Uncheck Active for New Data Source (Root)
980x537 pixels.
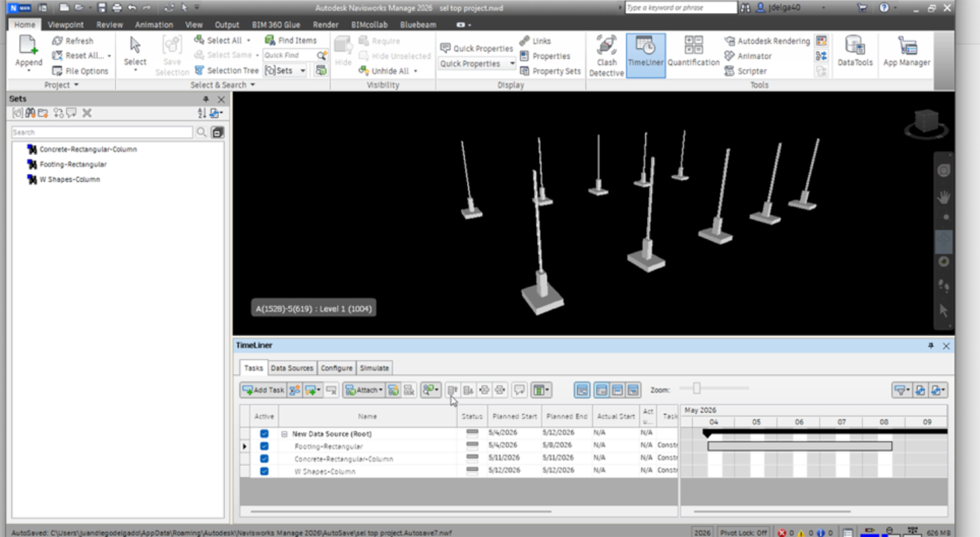(264, 434)
